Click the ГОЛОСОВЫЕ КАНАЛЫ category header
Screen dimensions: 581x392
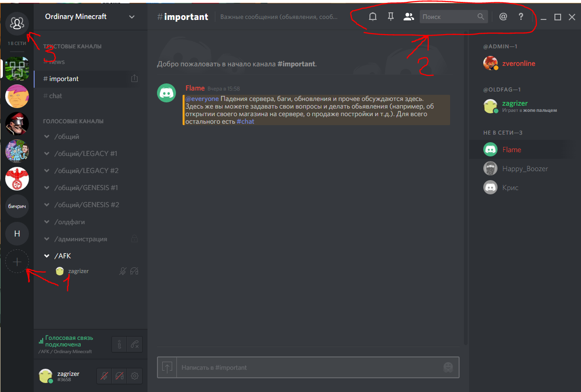(73, 121)
